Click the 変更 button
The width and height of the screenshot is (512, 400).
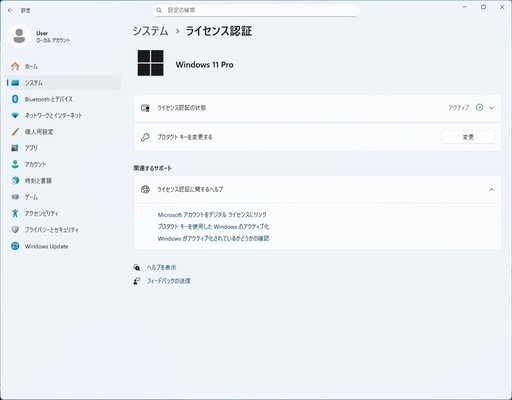point(468,137)
